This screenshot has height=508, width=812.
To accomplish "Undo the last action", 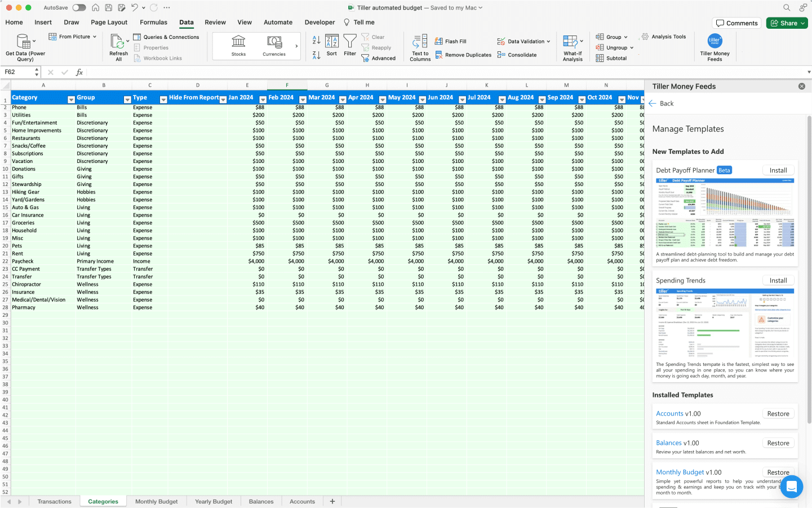I will tap(134, 8).
